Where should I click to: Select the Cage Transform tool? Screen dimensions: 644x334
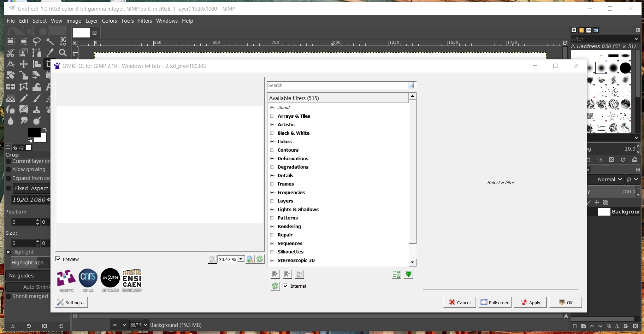pyautogui.click(x=24, y=87)
